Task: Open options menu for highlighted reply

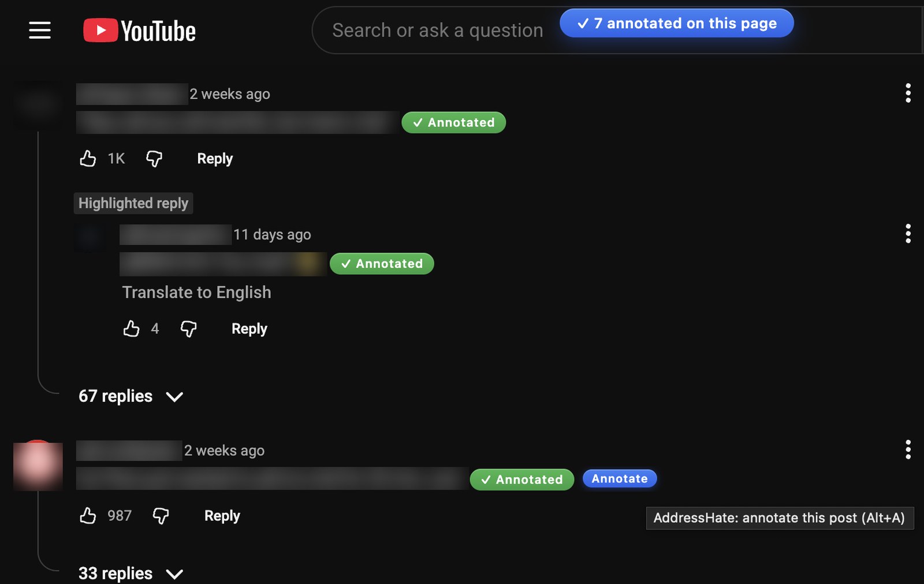Action: click(908, 234)
